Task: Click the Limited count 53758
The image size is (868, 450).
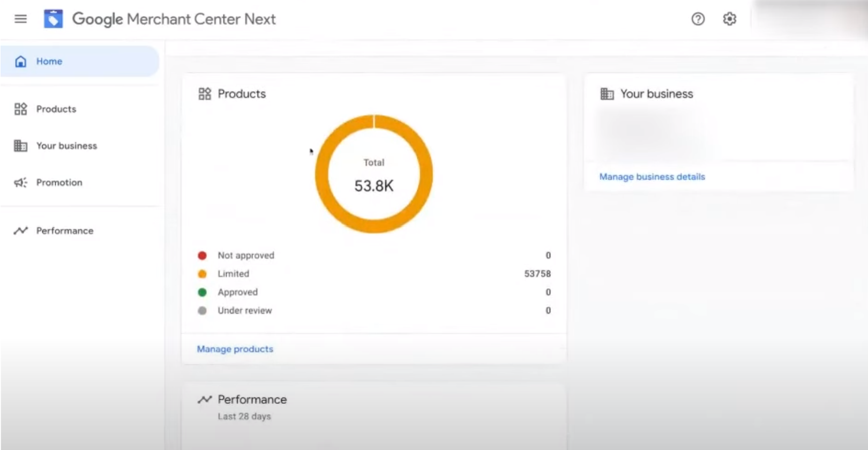Action: (x=537, y=274)
